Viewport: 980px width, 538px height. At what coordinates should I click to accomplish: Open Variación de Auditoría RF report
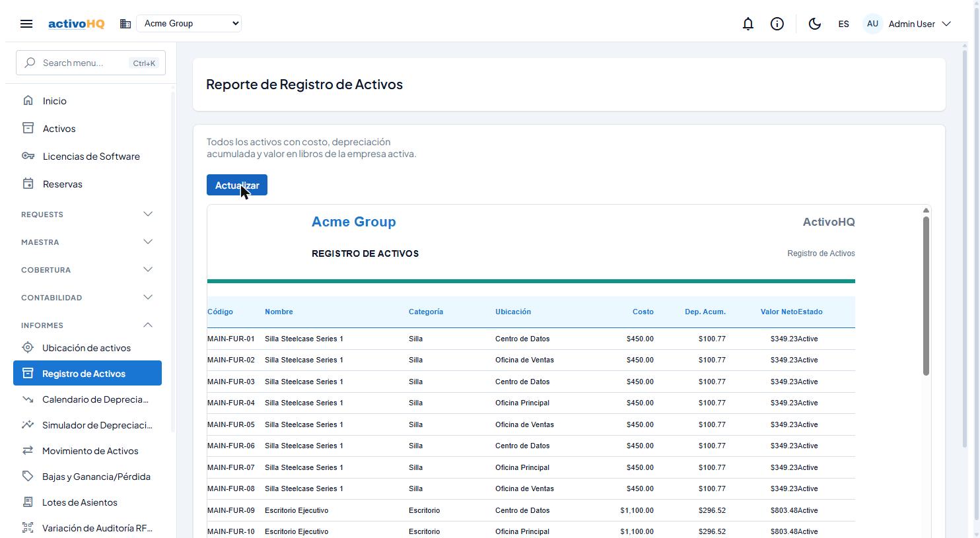click(x=87, y=528)
